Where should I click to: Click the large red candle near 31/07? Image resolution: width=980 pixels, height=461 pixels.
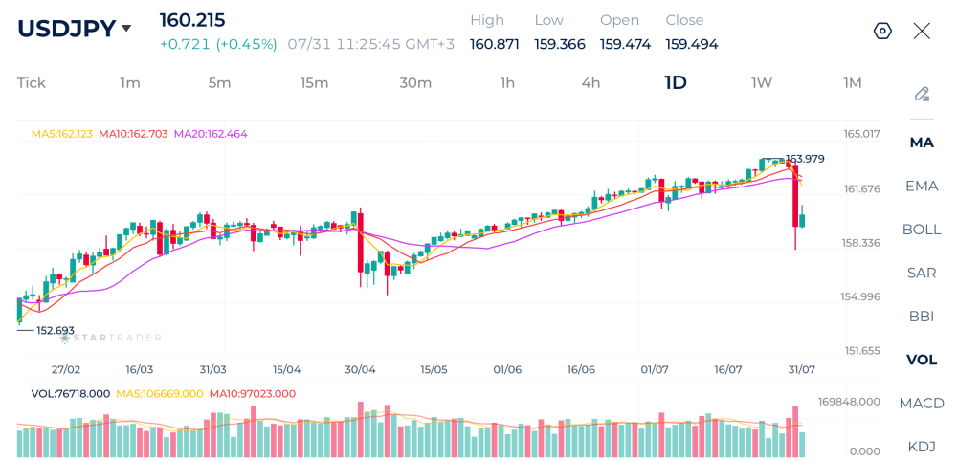(x=795, y=195)
